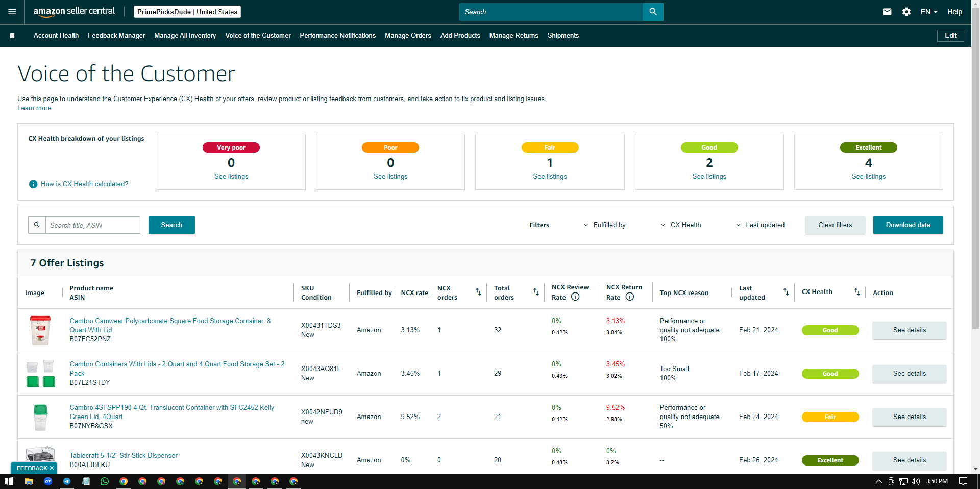This screenshot has height=489, width=980.
Task: Click info icon next to NCX Return Rate
Action: (x=630, y=297)
